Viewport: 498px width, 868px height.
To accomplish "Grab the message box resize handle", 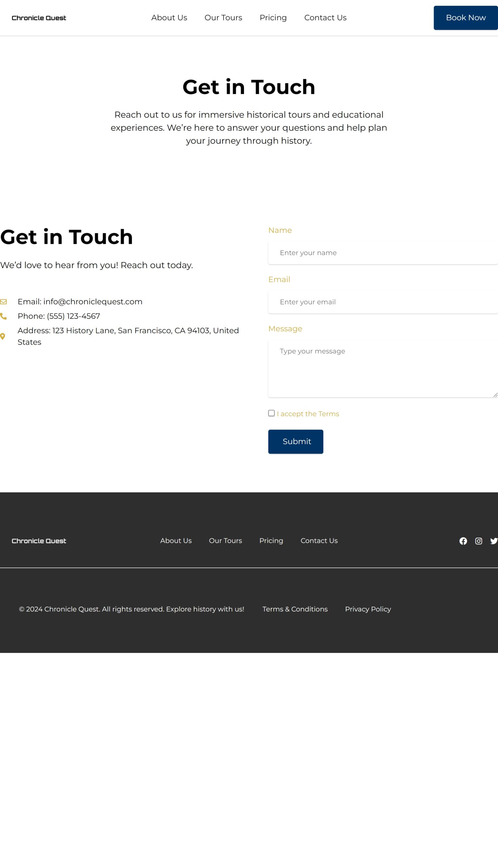I will pos(495,395).
